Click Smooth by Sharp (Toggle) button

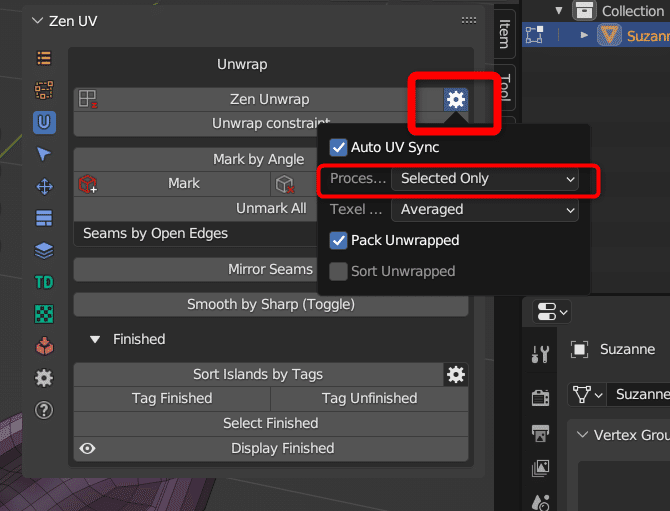point(271,305)
